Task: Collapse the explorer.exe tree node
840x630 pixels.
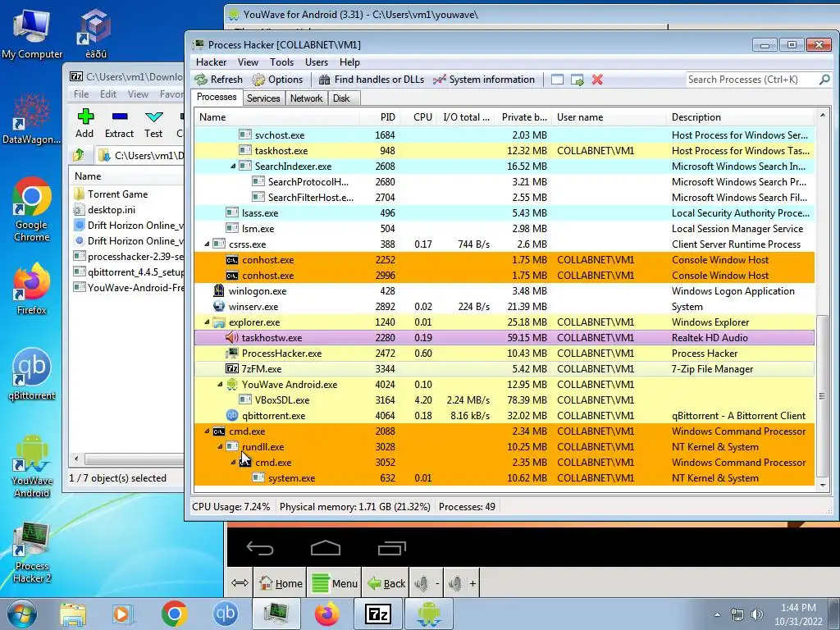Action: click(207, 322)
